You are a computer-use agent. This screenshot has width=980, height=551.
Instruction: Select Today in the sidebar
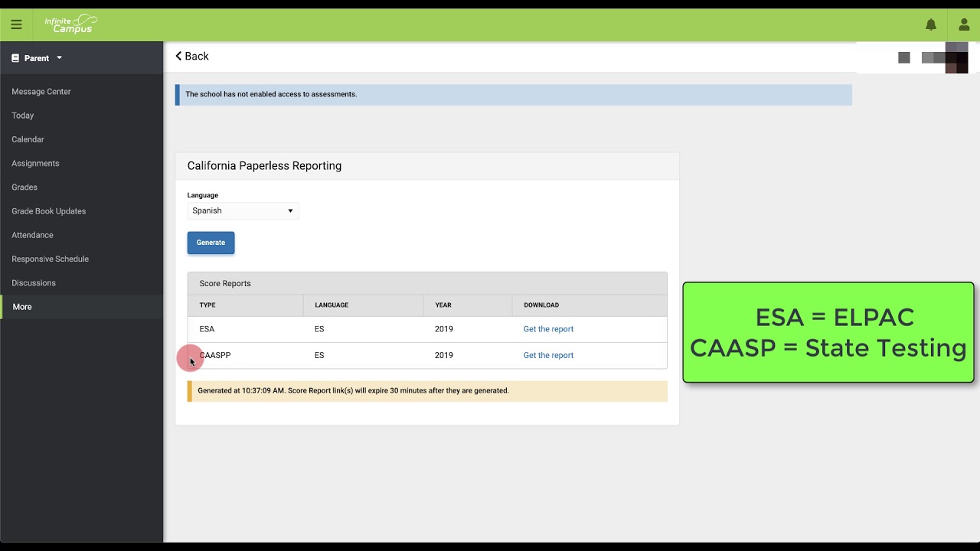23,116
